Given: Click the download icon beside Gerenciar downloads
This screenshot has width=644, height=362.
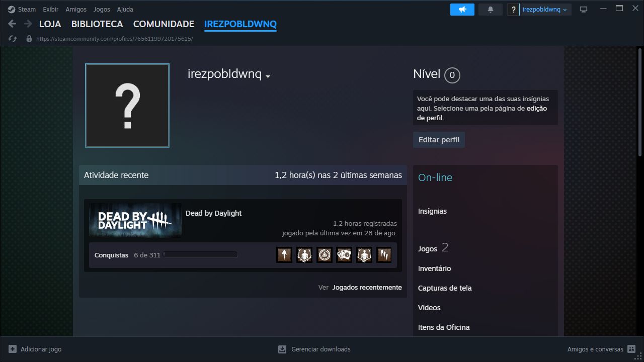Looking at the screenshot, I should [282, 349].
